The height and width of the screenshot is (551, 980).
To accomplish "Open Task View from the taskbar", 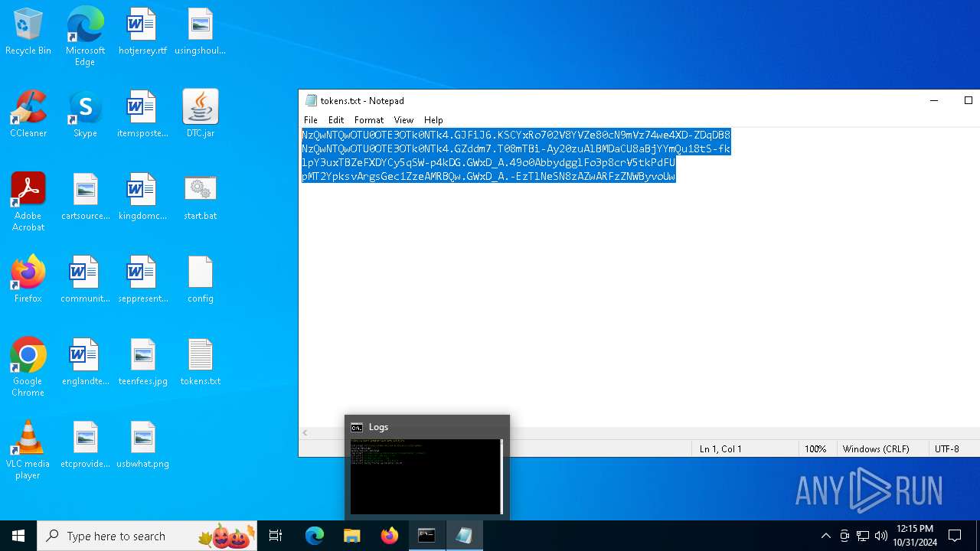I will [276, 536].
